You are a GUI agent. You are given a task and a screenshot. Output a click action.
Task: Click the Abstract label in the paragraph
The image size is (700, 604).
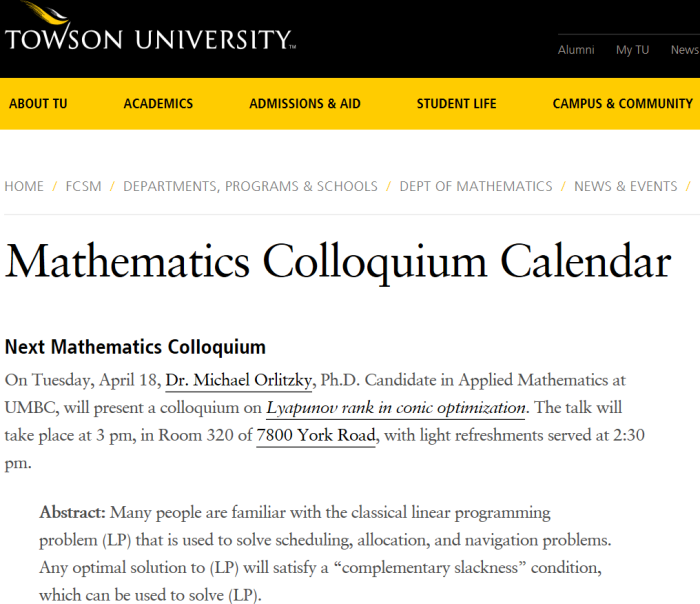coord(72,512)
